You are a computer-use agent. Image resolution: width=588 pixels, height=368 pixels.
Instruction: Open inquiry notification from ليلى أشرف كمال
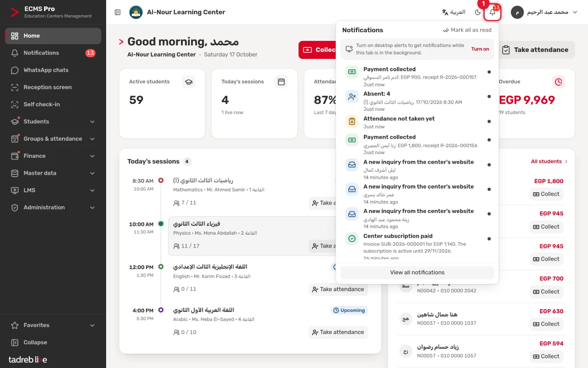click(417, 169)
